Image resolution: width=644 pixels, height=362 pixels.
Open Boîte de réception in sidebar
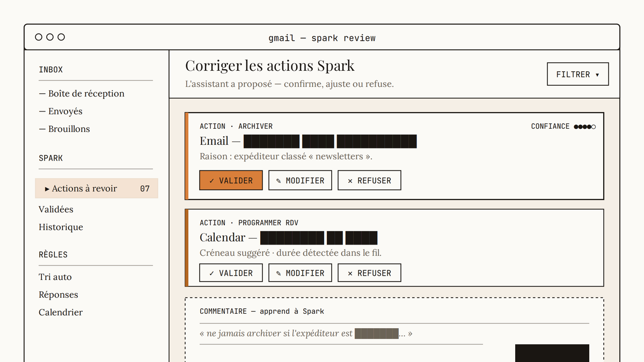[82, 93]
